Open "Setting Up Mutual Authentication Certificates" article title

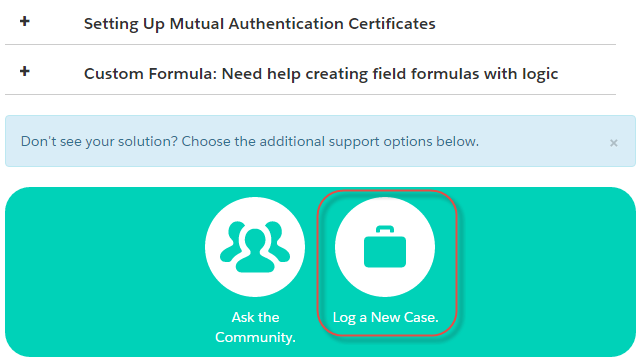point(260,24)
